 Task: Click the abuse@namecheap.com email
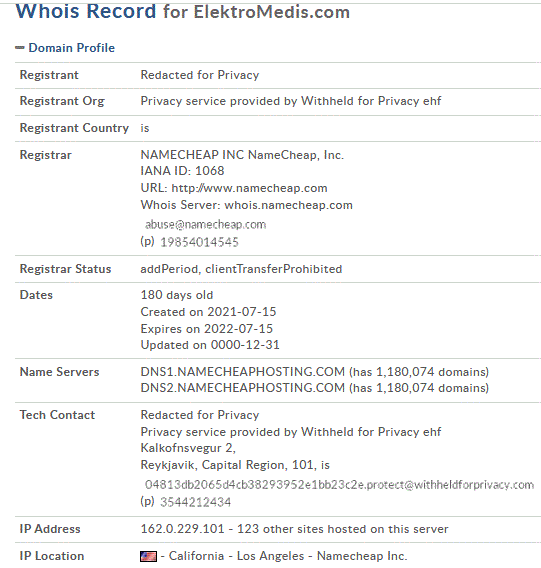(x=205, y=225)
